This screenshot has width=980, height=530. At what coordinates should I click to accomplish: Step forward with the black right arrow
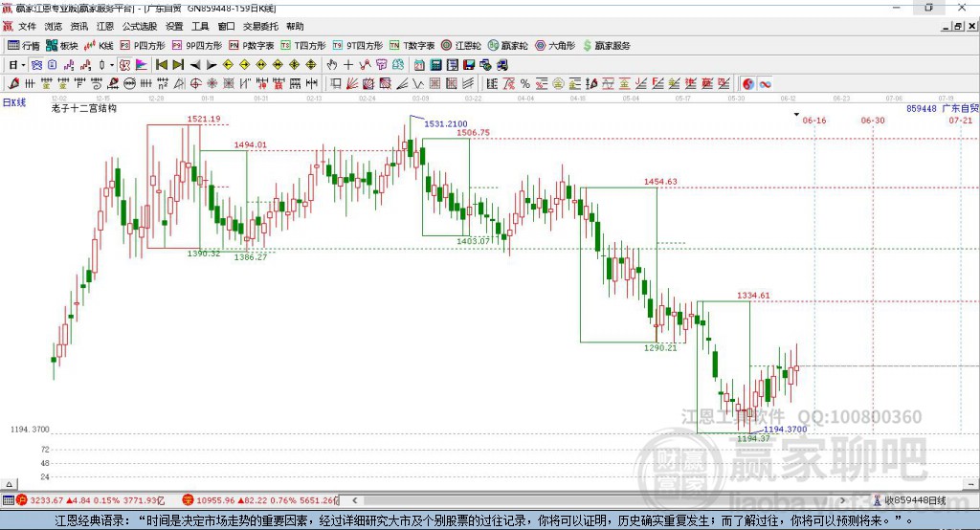point(212,65)
